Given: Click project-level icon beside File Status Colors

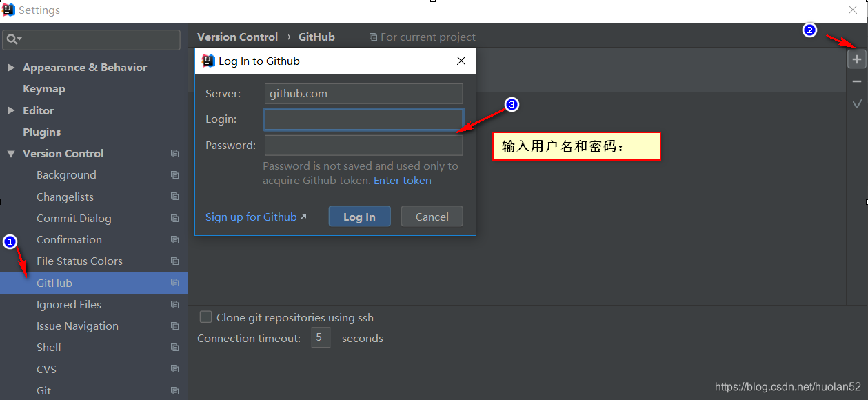Looking at the screenshot, I should click(x=174, y=261).
